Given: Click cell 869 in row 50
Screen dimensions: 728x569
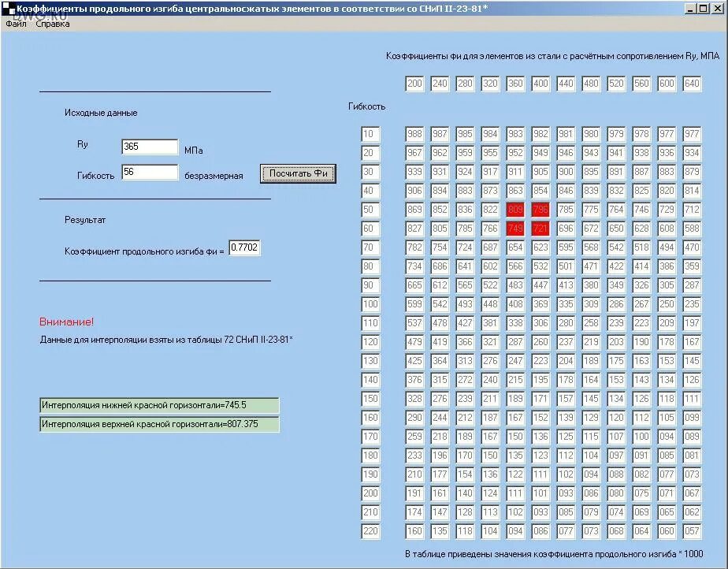Looking at the screenshot, I should click(x=414, y=210).
